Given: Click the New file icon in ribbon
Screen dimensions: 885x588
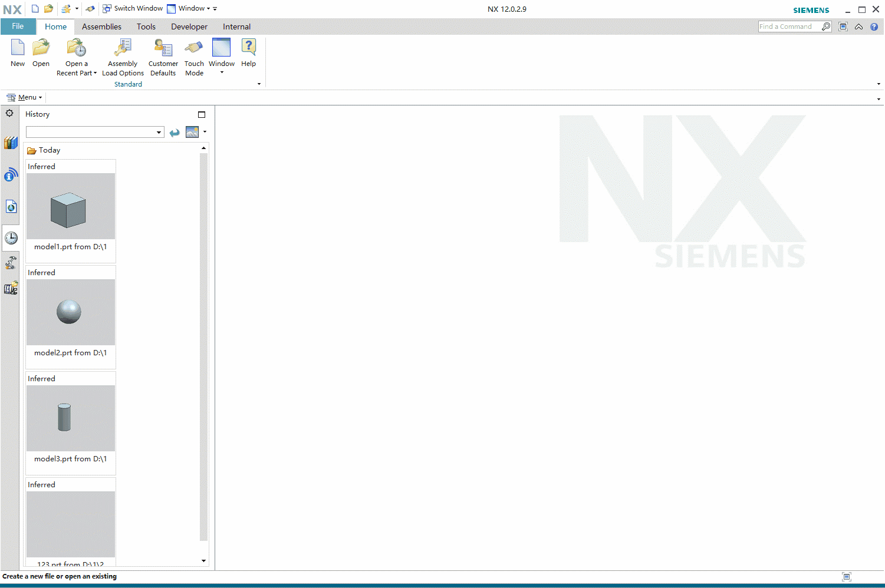Looking at the screenshot, I should [x=18, y=53].
